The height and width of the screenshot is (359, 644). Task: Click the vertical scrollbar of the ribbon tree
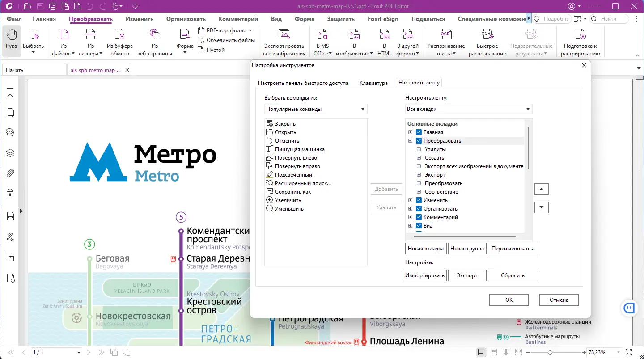pos(528,148)
